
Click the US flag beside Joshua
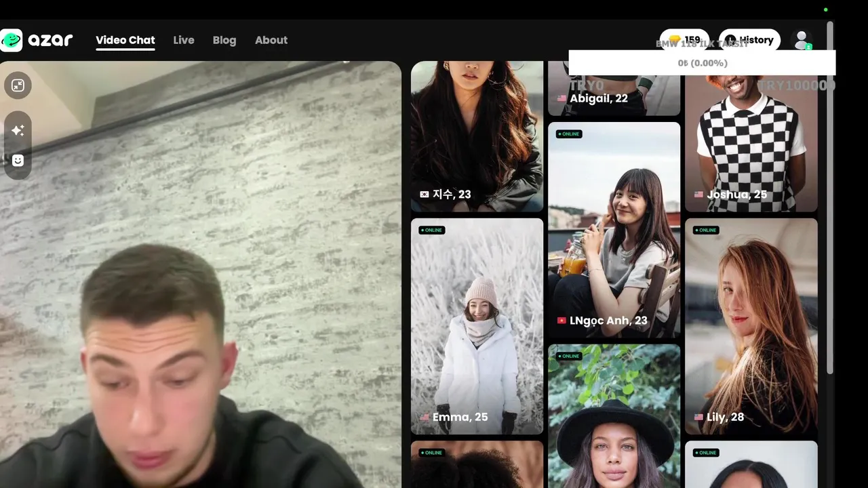click(698, 195)
